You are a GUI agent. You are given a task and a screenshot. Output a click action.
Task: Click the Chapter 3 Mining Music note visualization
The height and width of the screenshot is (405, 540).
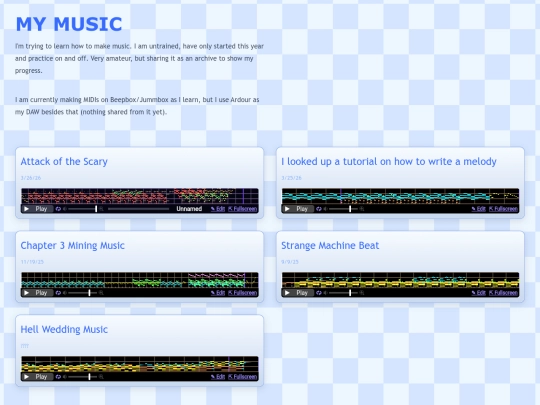pos(140,280)
